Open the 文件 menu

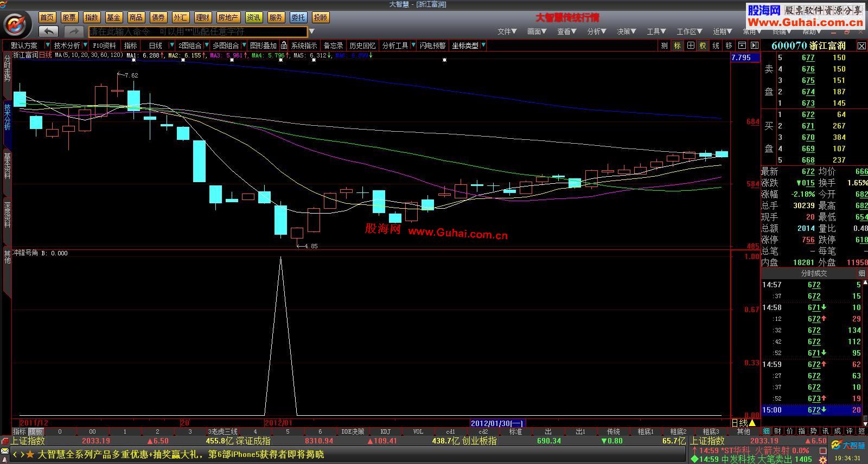pyautogui.click(x=507, y=31)
